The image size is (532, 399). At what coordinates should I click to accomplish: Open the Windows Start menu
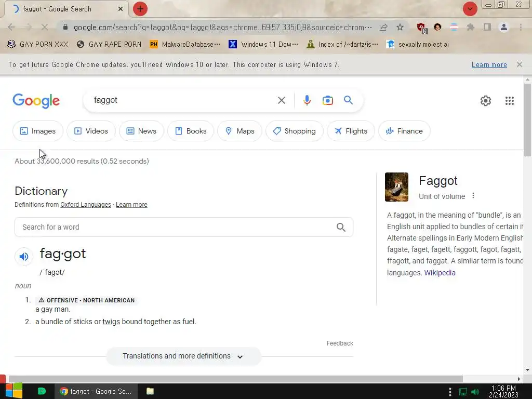(14, 391)
